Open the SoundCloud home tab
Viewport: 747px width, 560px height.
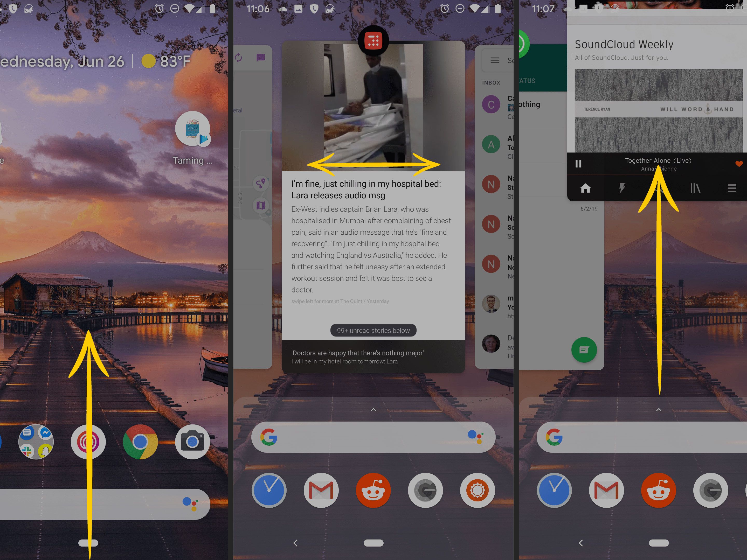coord(585,188)
